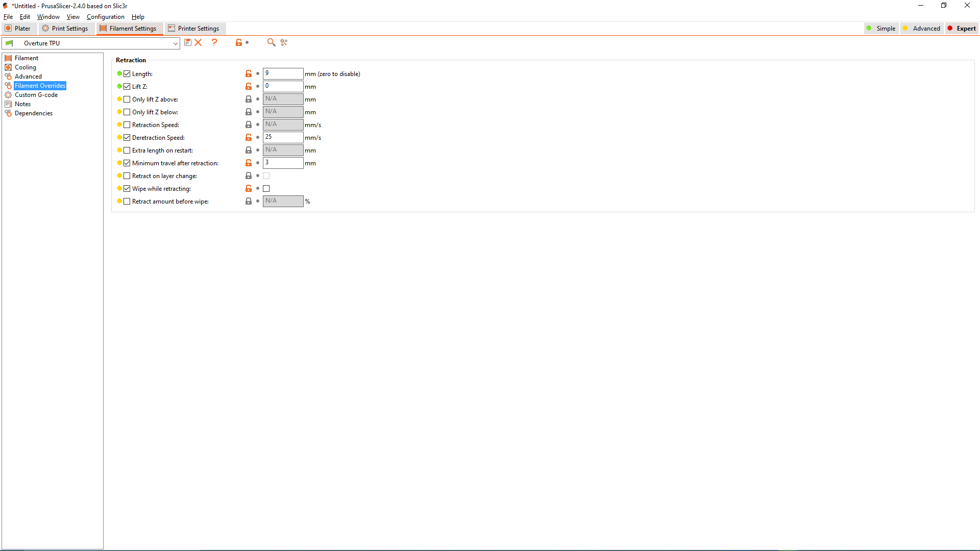980x551 pixels.
Task: Enable the Retraction Speed override checkbox
Action: coord(127,125)
